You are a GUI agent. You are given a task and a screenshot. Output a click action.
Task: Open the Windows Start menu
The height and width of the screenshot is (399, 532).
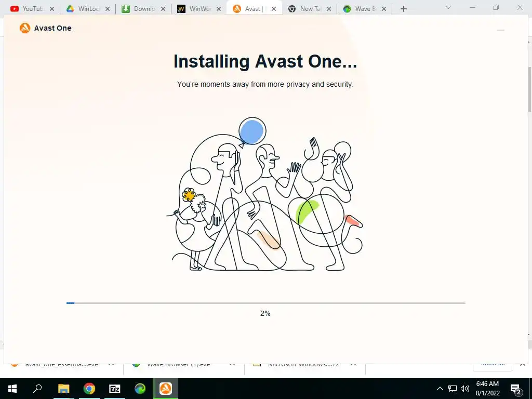pos(12,389)
